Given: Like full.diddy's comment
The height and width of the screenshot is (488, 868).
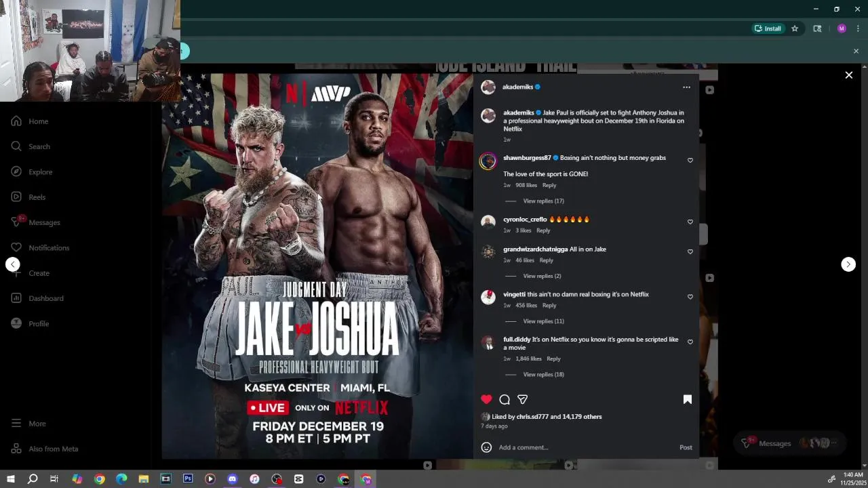Looking at the screenshot, I should pos(690,342).
